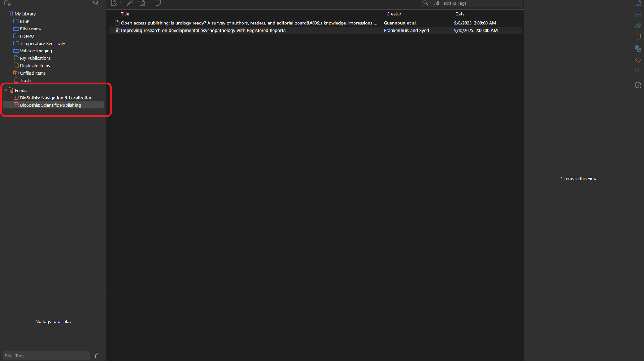This screenshot has height=361, width=644.
Task: Sort items by Creator column header
Action: point(394,14)
